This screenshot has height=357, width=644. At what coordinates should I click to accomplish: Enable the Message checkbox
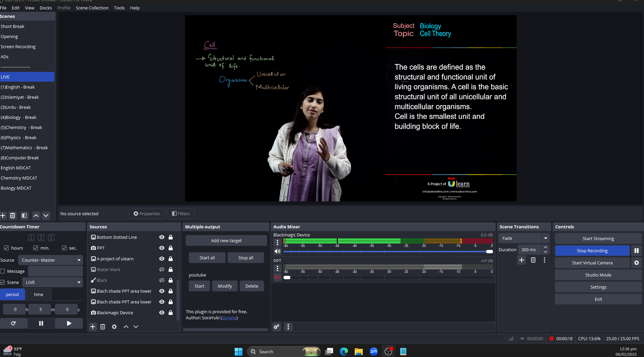pyautogui.click(x=3, y=271)
